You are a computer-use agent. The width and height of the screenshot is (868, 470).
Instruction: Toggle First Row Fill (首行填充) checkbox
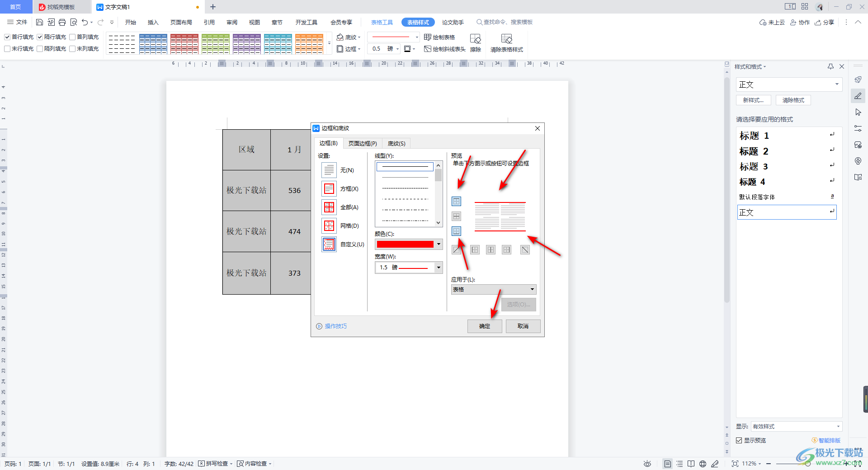click(x=7, y=37)
